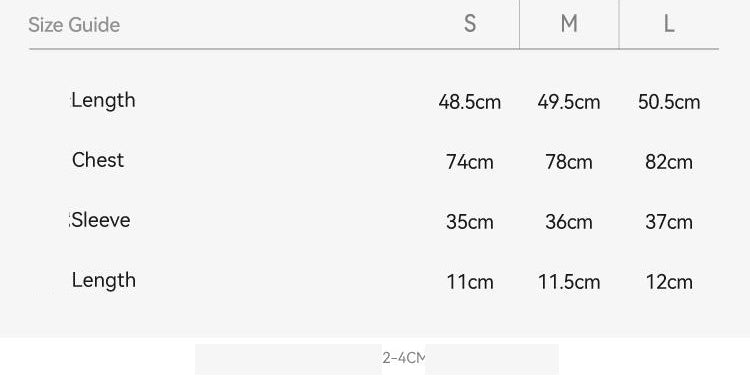Click the Sleeve row label
The width and height of the screenshot is (750, 379).
click(101, 220)
